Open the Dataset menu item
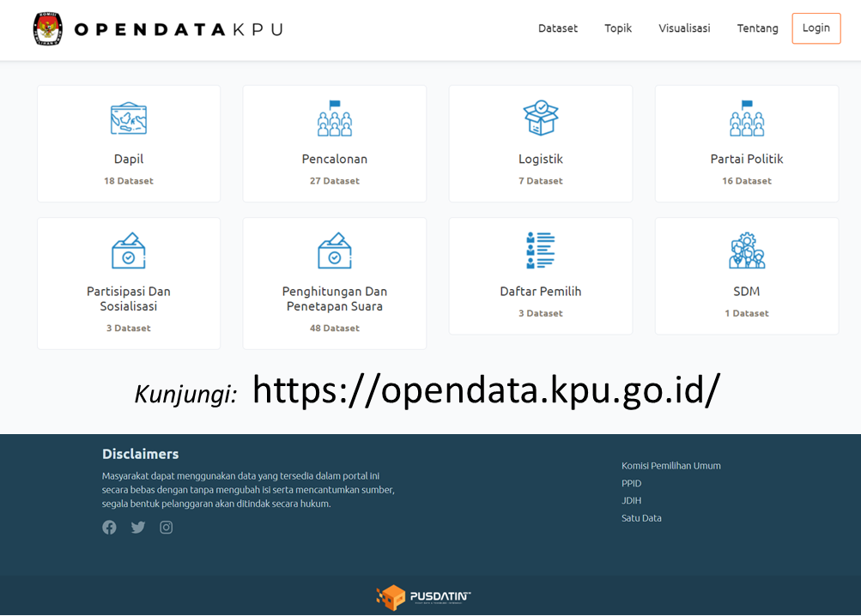The height and width of the screenshot is (616, 861). [x=558, y=28]
